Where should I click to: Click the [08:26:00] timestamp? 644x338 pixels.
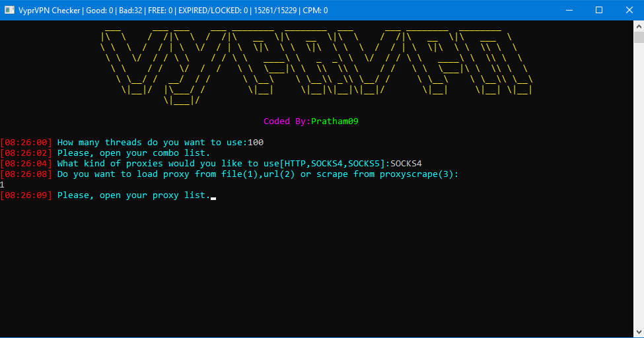(x=26, y=143)
